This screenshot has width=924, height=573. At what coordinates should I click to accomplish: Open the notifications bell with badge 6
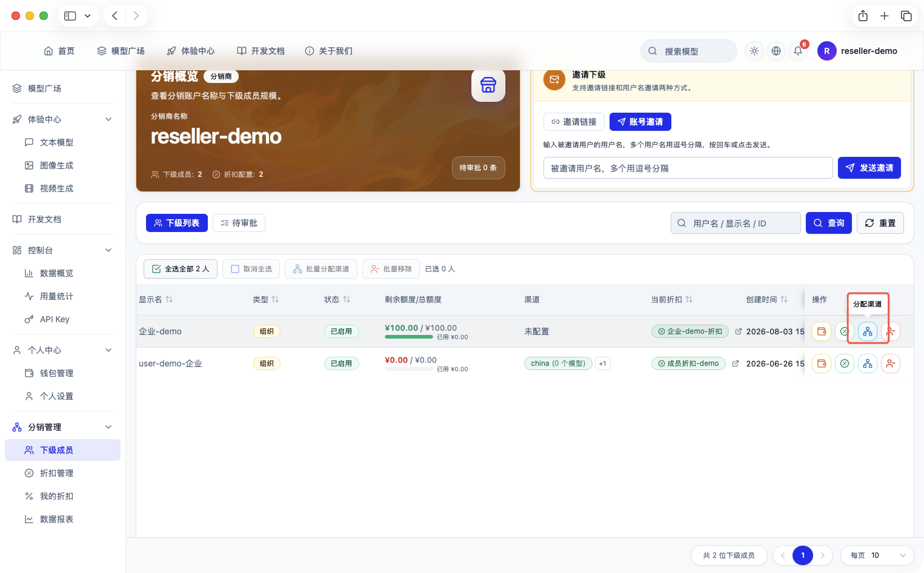798,51
